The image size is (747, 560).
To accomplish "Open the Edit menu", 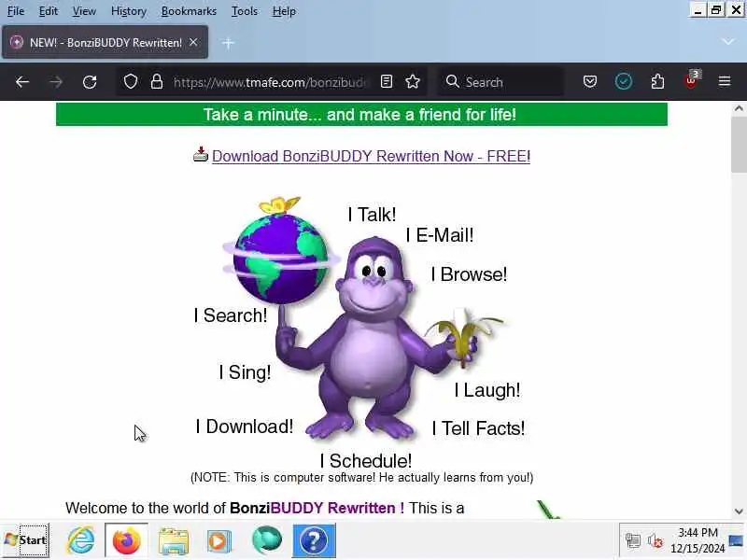I will point(49,11).
